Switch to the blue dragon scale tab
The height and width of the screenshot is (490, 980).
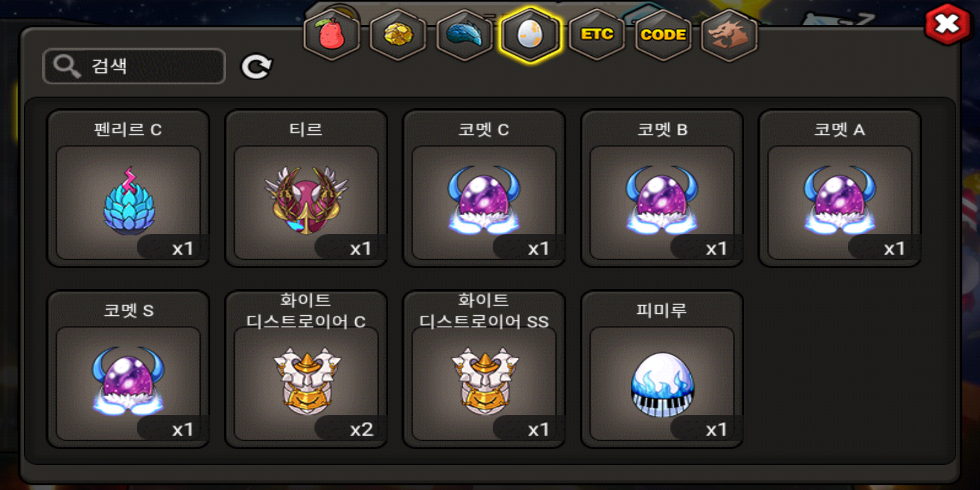pyautogui.click(x=464, y=35)
